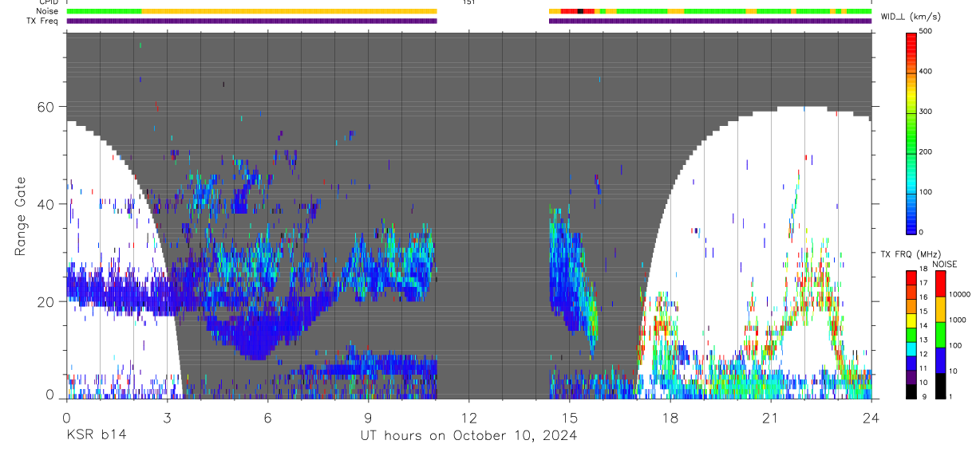Click the 10000 label in NOISE legend

(x=959, y=294)
